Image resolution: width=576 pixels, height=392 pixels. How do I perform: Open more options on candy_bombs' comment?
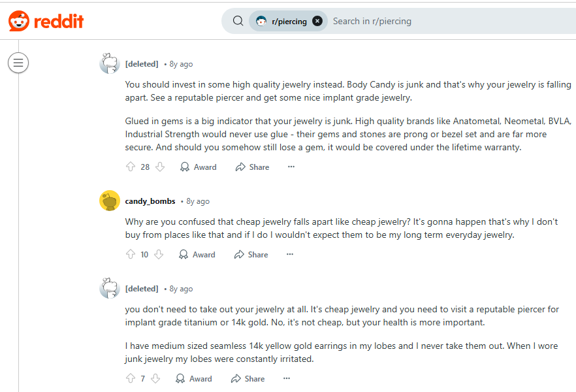pyautogui.click(x=290, y=254)
